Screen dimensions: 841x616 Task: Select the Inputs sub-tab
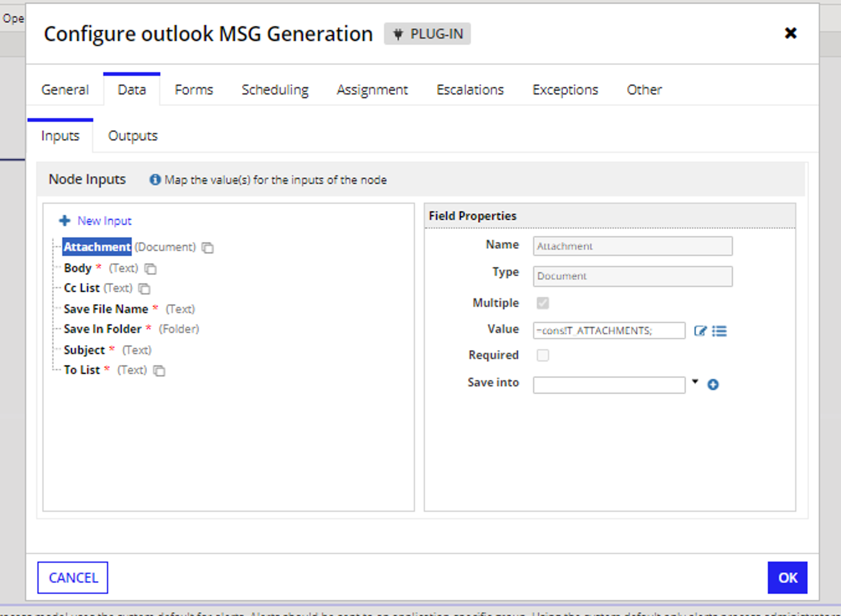(60, 136)
